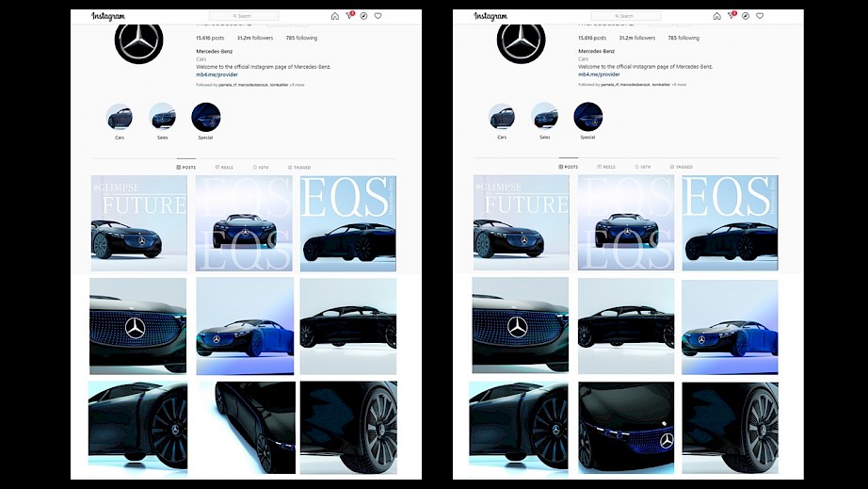868x489 pixels.
Task: Open the heart activity icon in left page
Action: [x=378, y=16]
